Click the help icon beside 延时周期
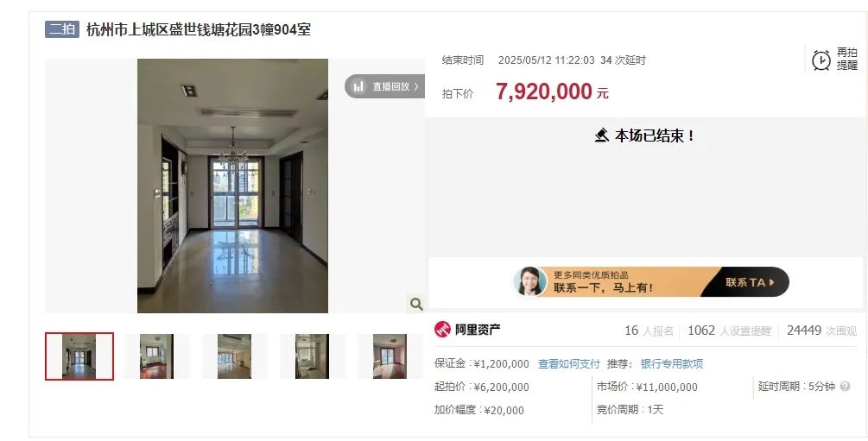 pyautogui.click(x=845, y=387)
